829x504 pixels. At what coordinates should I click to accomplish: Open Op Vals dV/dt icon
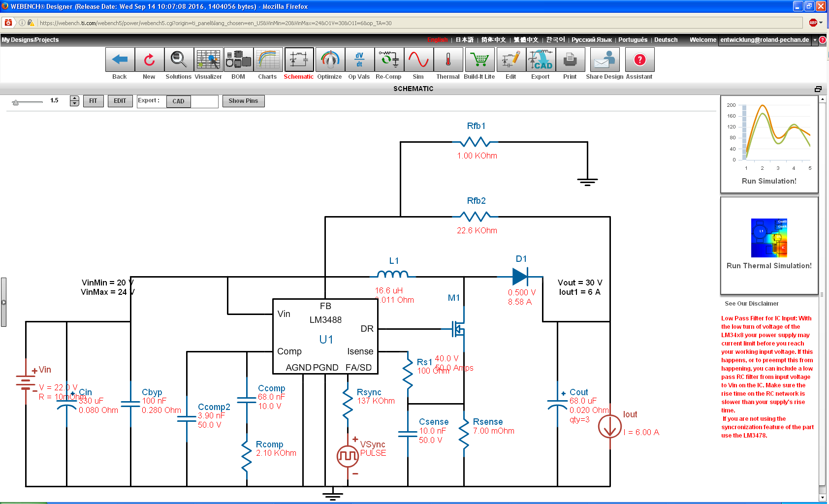pyautogui.click(x=359, y=60)
